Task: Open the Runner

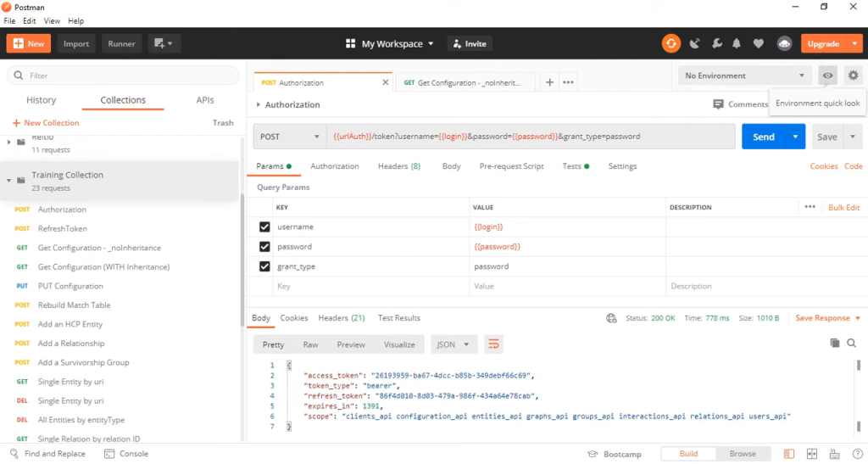Action: click(x=121, y=44)
